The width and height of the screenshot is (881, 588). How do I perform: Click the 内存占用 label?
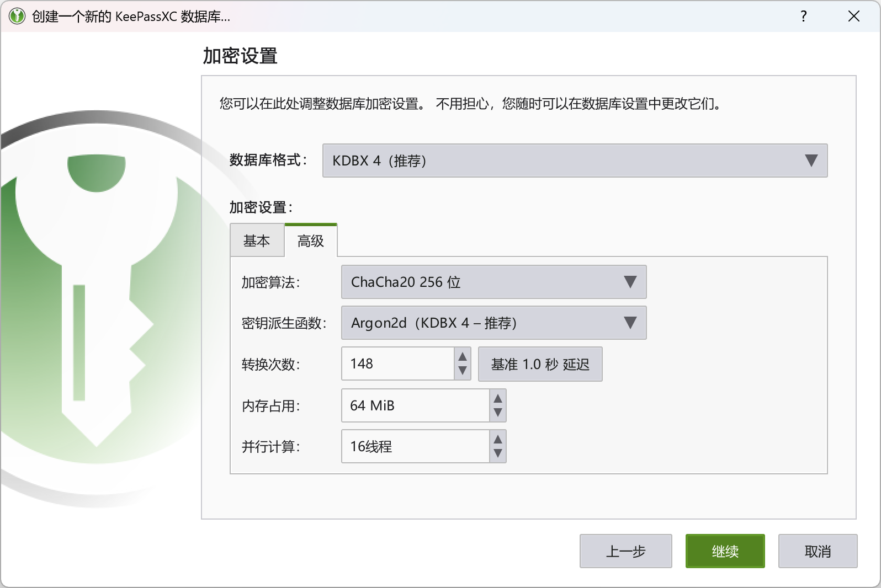pos(270,406)
